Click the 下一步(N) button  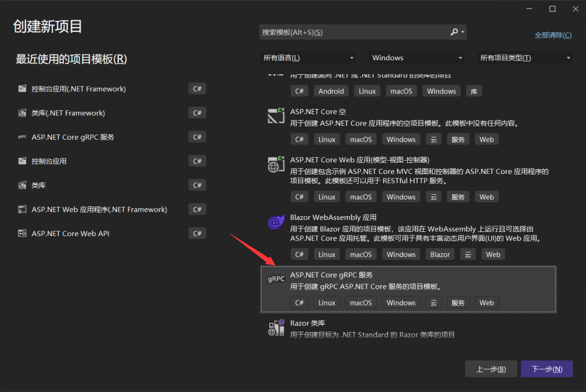[x=547, y=369]
